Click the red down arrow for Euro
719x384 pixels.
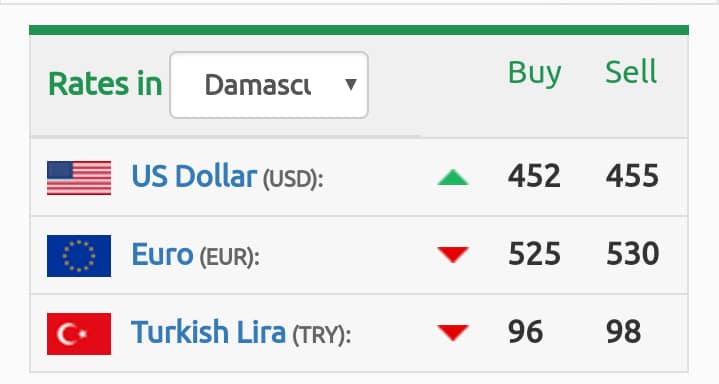click(453, 255)
